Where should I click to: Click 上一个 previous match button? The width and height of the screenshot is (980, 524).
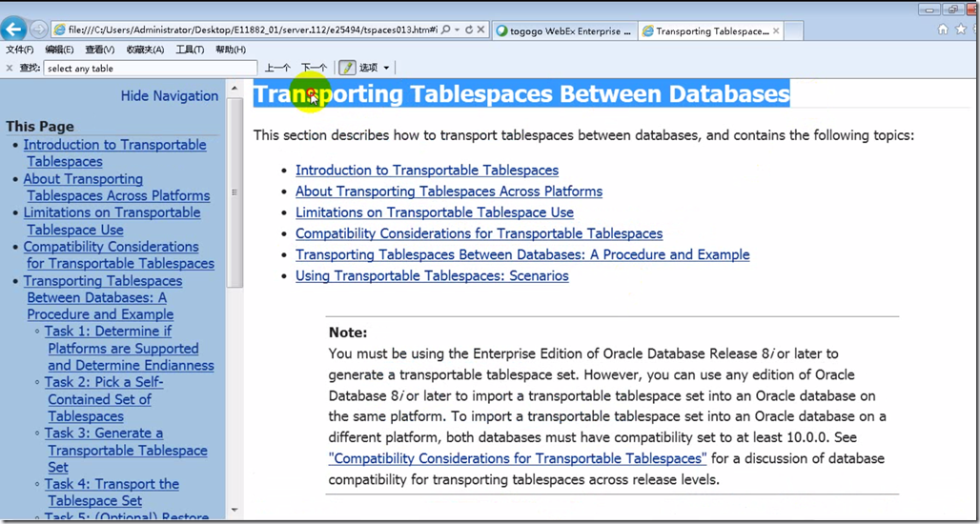tap(277, 68)
